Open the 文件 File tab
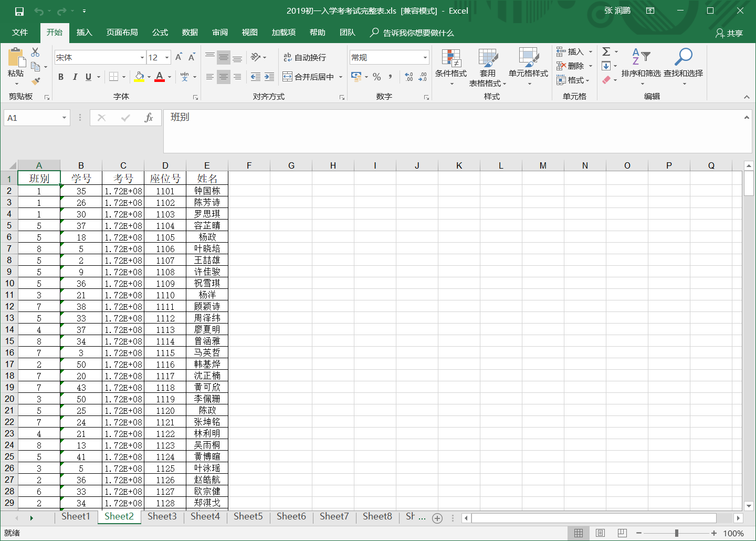The image size is (756, 541). [x=20, y=33]
